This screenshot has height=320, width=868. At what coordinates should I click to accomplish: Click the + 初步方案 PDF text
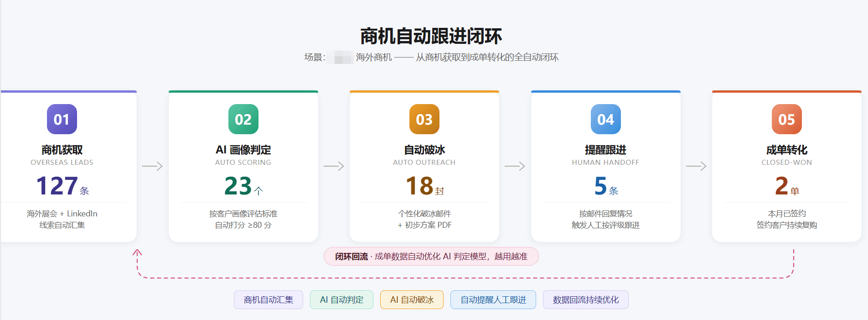click(x=424, y=225)
